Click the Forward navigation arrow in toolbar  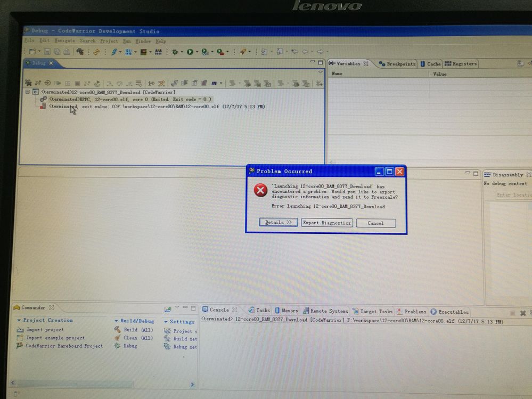point(320,52)
